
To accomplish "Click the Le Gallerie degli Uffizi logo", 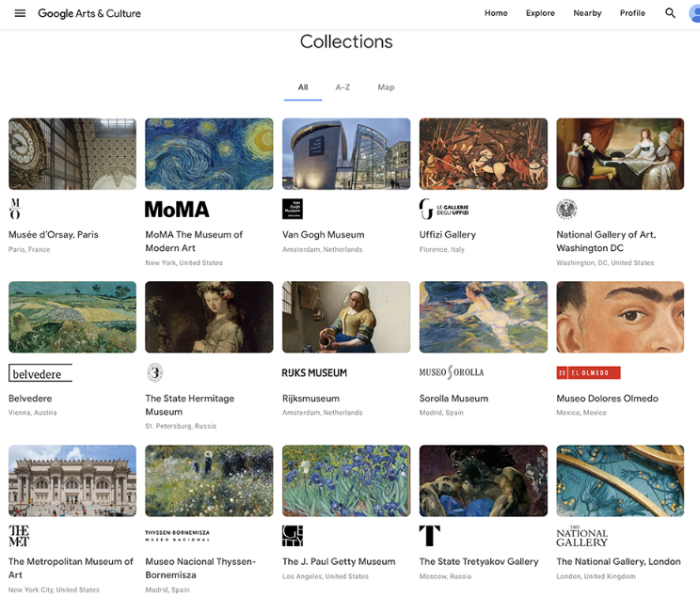I will tap(444, 209).
